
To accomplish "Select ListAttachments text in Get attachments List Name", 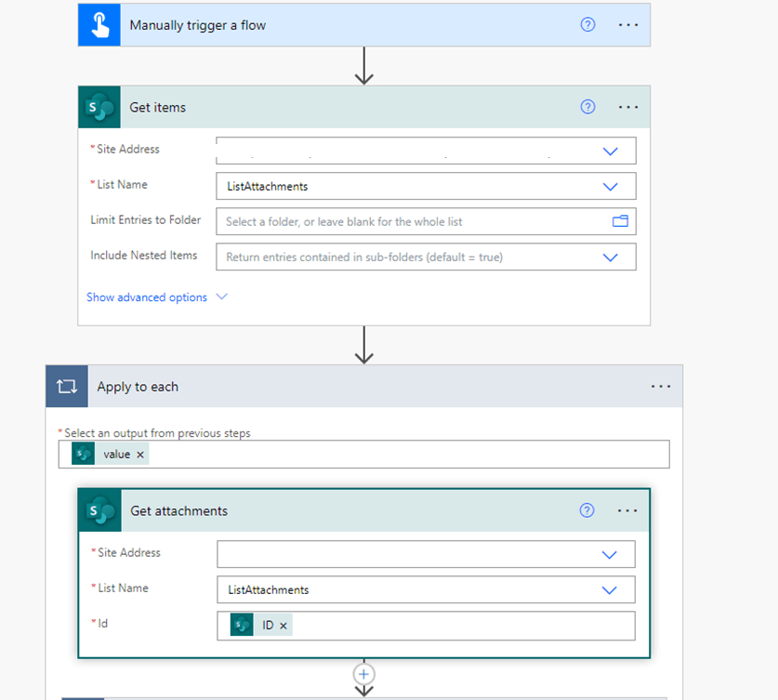I will coord(269,590).
